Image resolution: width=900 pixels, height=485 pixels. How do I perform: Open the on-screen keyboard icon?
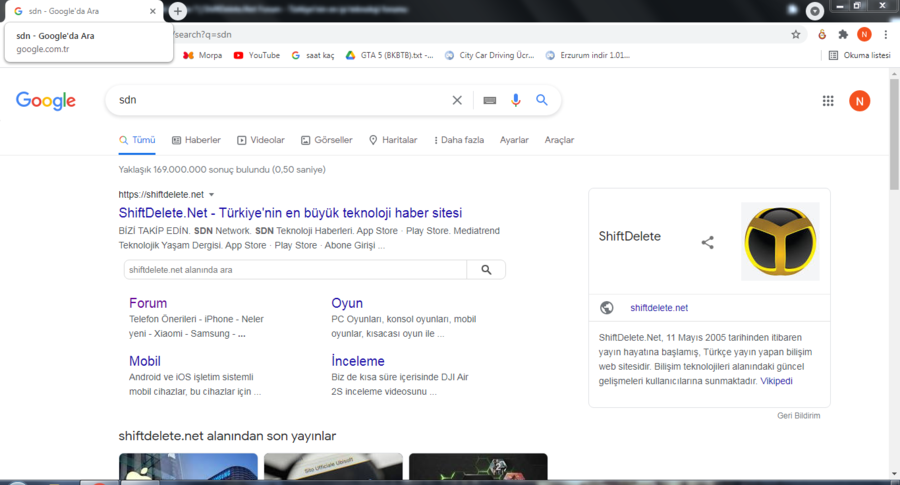(x=490, y=100)
